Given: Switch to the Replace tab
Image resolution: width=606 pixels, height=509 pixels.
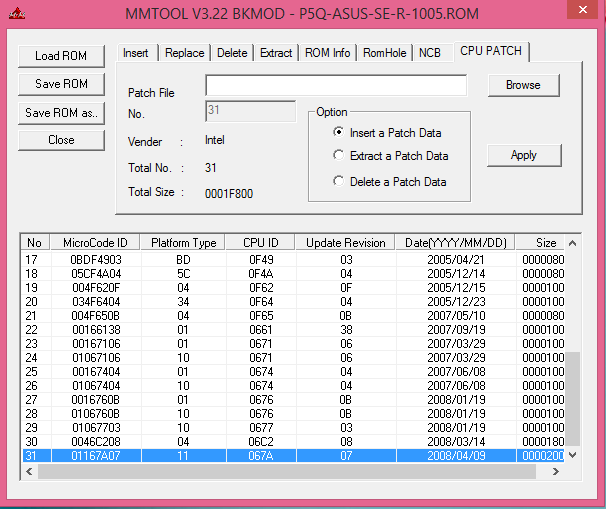Looking at the screenshot, I should [x=185, y=53].
